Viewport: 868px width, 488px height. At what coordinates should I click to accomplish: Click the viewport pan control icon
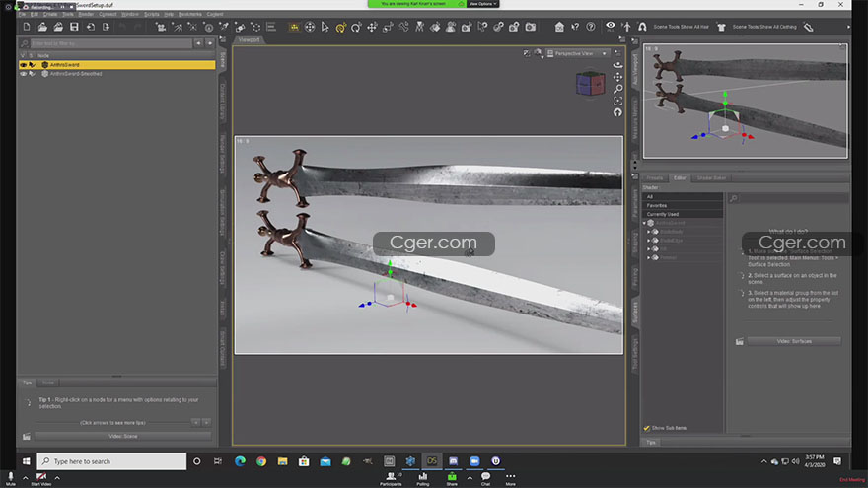pyautogui.click(x=617, y=77)
